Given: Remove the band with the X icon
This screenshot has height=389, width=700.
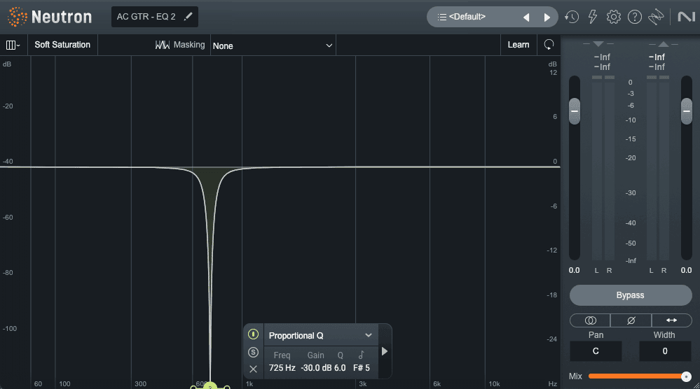Looking at the screenshot, I should tap(253, 369).
